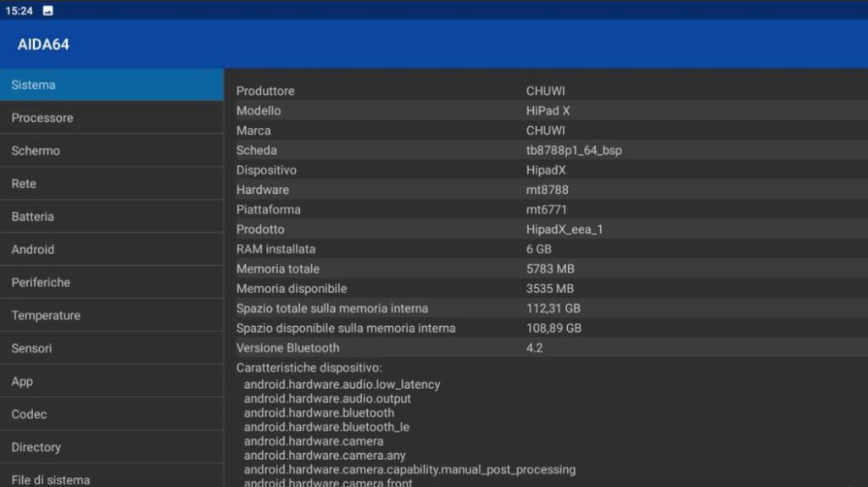Click the image notification icon in status bar

tap(47, 10)
